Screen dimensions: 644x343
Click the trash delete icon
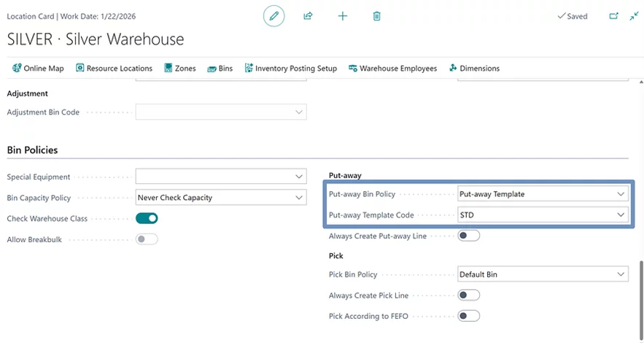pos(377,16)
